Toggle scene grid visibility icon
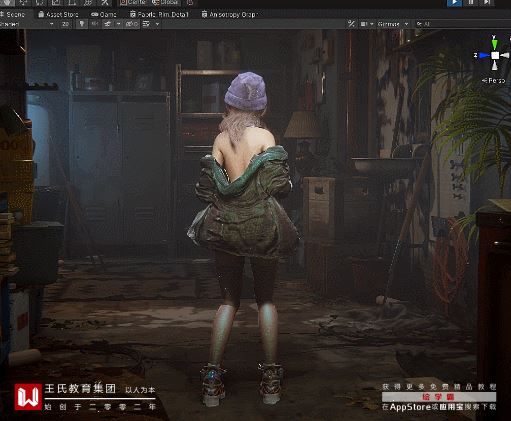511x421 pixels. click(146, 24)
